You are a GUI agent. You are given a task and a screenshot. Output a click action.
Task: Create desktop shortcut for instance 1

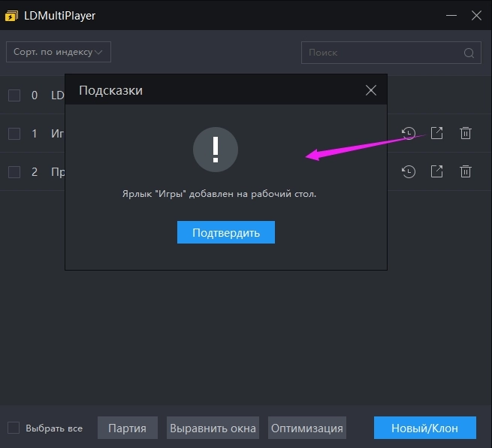click(x=436, y=133)
